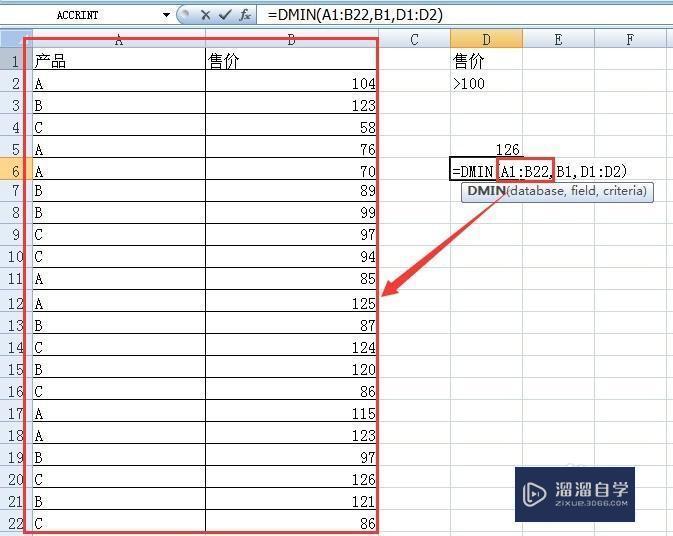
Task: Confirm the formula with the checkmark icon
Action: pyautogui.click(x=224, y=15)
